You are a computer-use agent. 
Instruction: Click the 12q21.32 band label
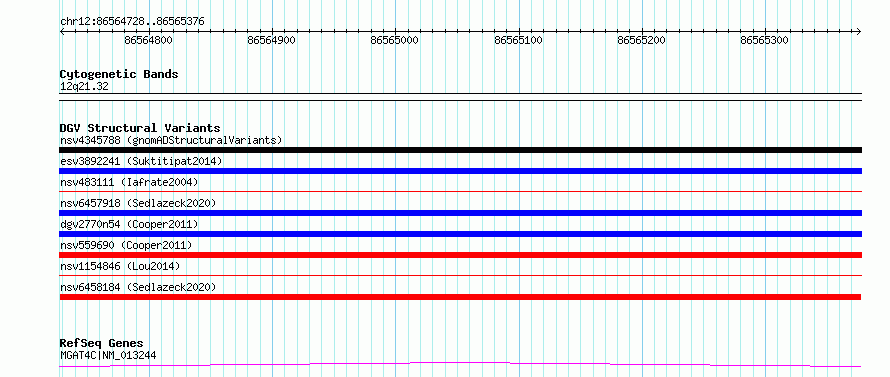84,87
